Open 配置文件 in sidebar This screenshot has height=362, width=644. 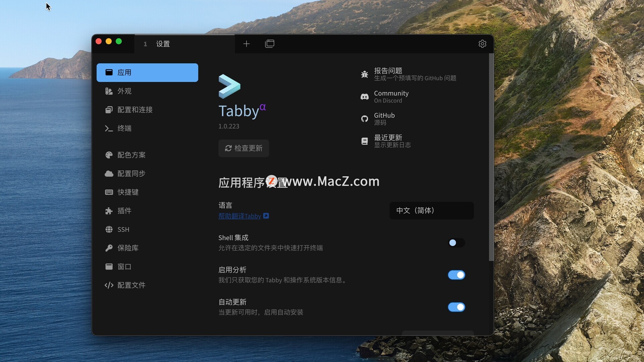pos(147,285)
